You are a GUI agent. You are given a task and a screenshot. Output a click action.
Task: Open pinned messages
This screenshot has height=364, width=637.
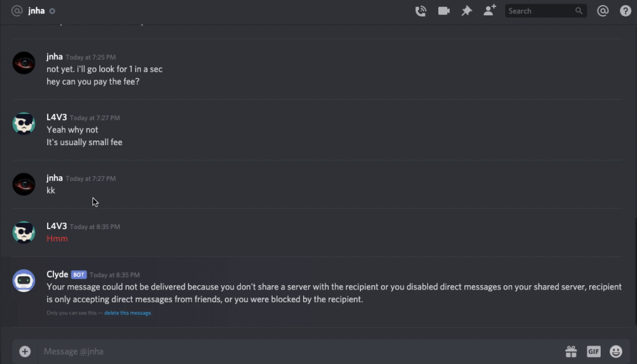click(x=466, y=11)
